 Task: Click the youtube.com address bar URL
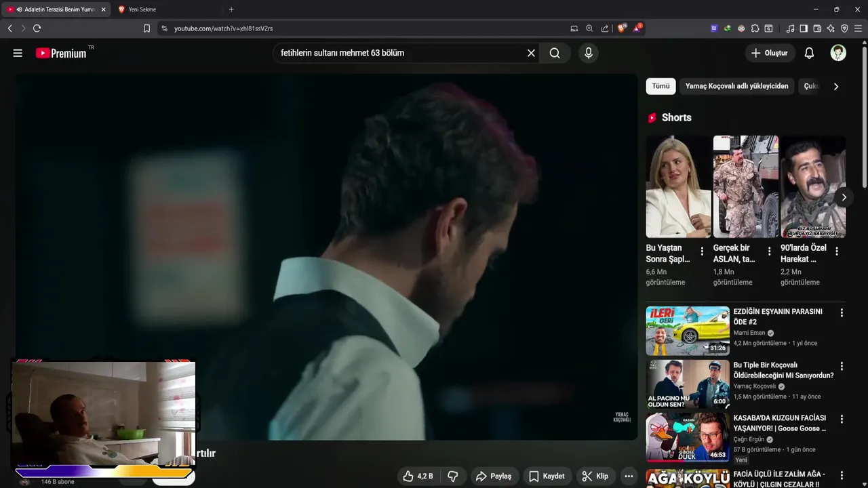pos(223,28)
